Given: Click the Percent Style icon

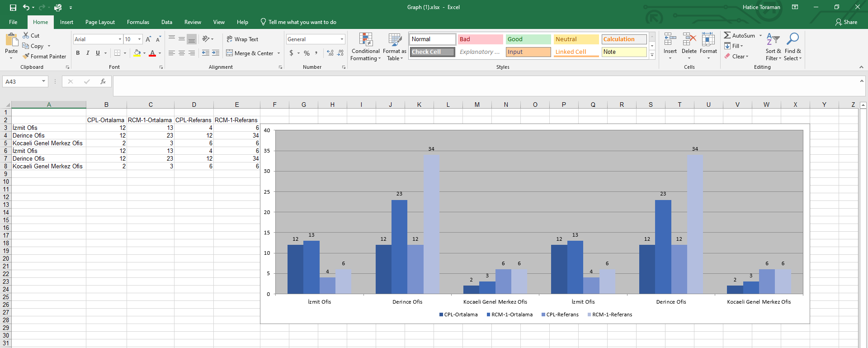Looking at the screenshot, I should 307,53.
